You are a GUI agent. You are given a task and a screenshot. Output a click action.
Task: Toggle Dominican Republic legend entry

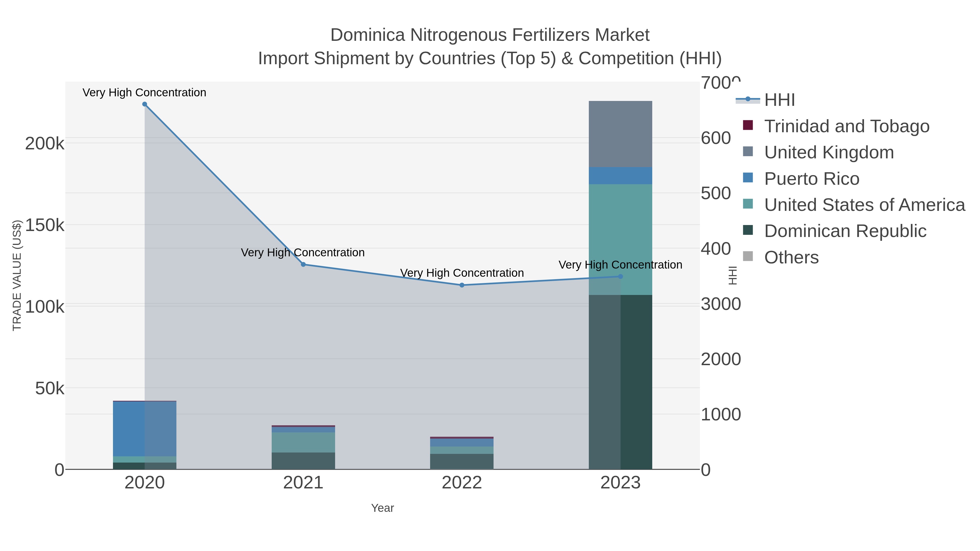(x=834, y=231)
